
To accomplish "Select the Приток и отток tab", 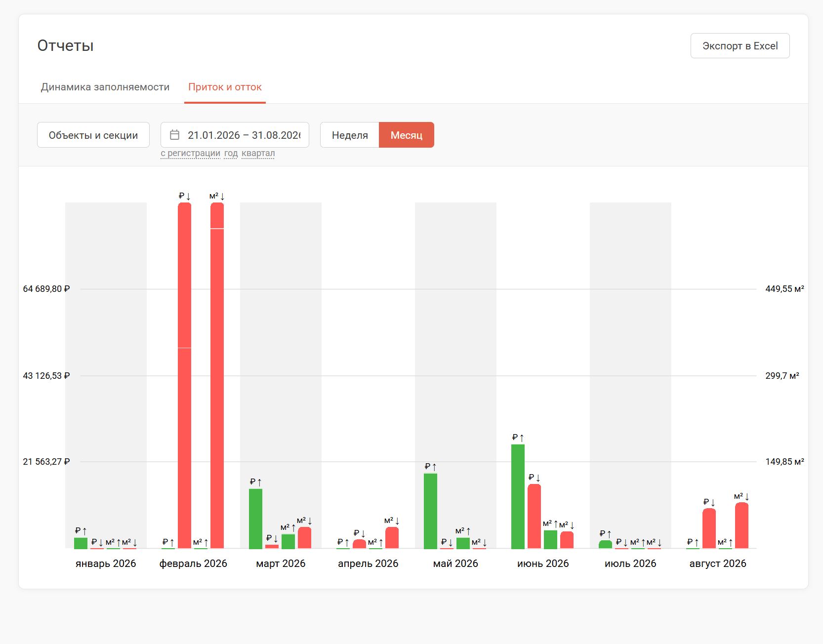I will (x=225, y=87).
